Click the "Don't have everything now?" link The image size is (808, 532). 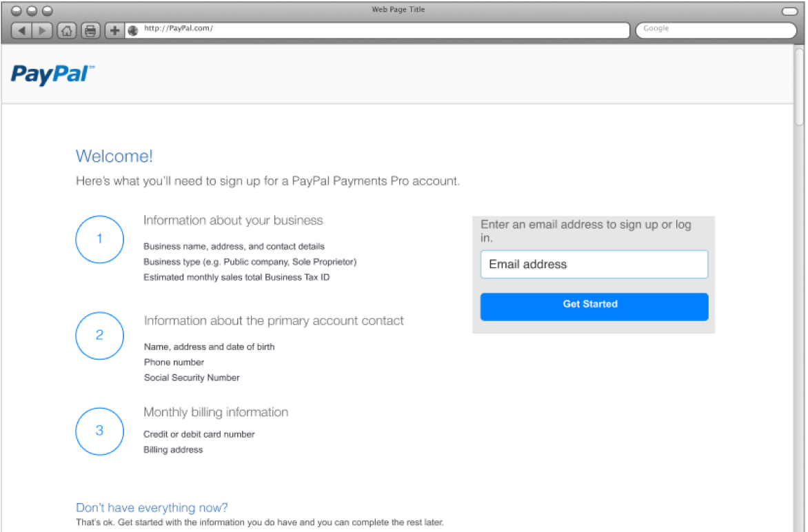(x=152, y=508)
